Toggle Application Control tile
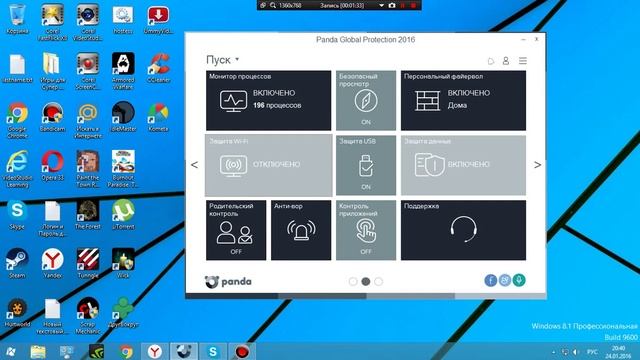Image resolution: width=640 pixels, height=360 pixels. coord(366,230)
